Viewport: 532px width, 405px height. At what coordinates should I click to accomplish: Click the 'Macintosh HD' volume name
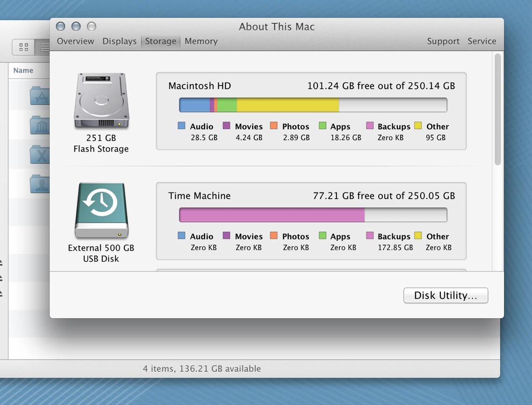[x=200, y=86]
